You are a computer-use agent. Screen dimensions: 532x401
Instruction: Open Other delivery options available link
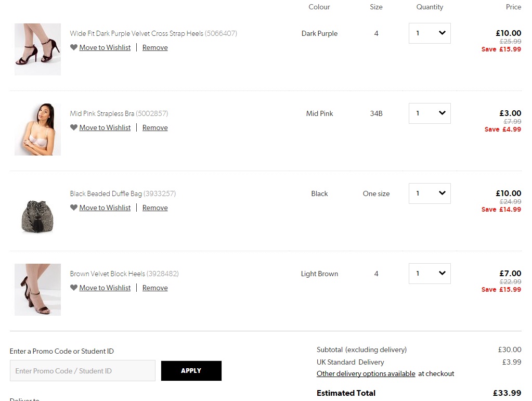pyautogui.click(x=366, y=373)
